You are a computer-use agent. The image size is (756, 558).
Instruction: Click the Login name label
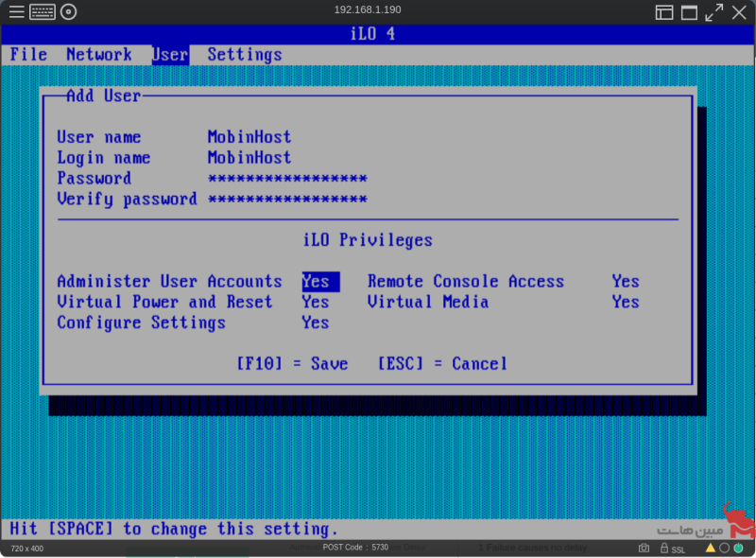104,158
